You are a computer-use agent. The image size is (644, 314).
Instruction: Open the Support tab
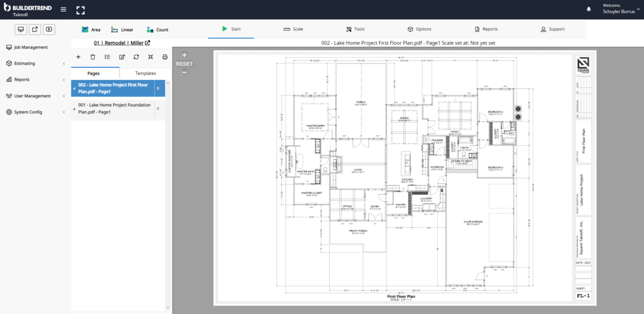click(552, 29)
